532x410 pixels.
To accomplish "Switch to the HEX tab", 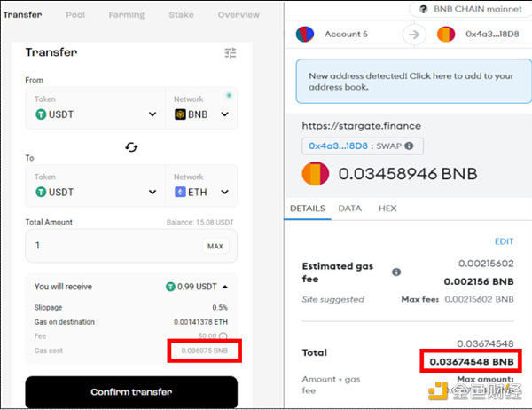I will pos(387,208).
